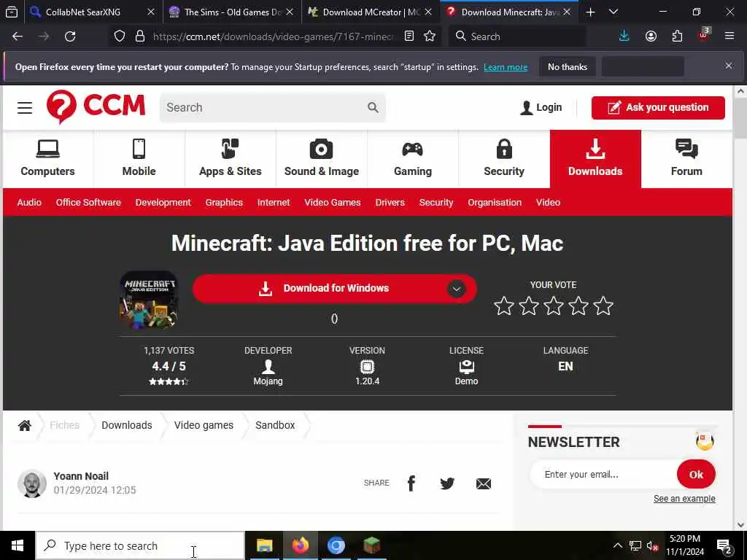Screen dimensions: 747x560
Task: Open Development subcategory
Action: 163,203
